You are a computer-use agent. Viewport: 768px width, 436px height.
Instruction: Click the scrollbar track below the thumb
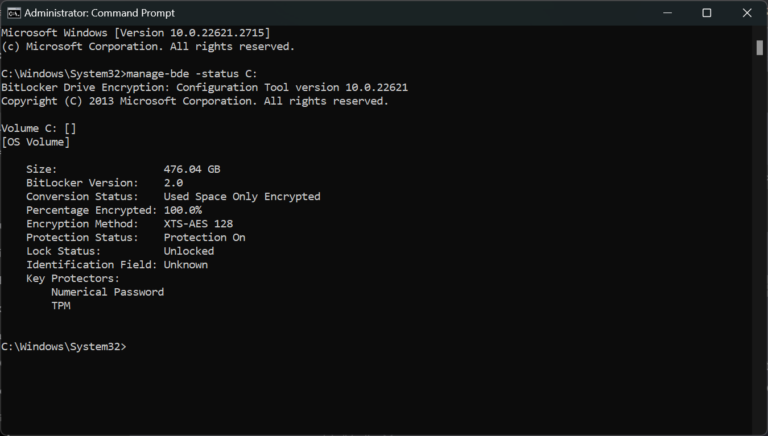(759, 245)
